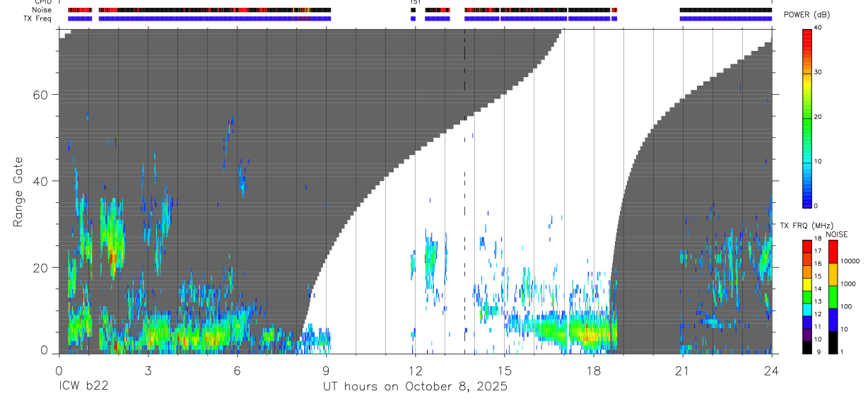Click TX Freq strip segment spanning 21 to 24 UT
This screenshot has width=868, height=401.
pos(726,18)
